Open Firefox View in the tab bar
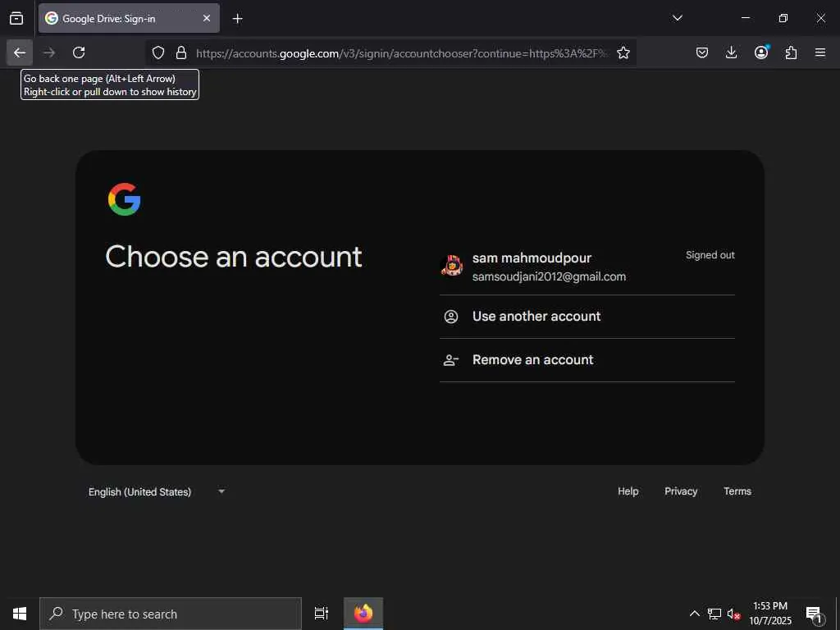This screenshot has width=840, height=630. 16,18
